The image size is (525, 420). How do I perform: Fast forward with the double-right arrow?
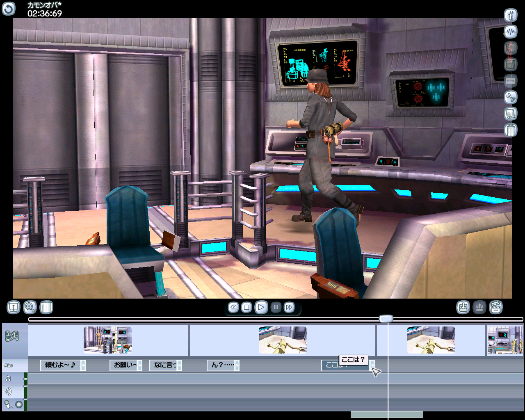coord(289,307)
